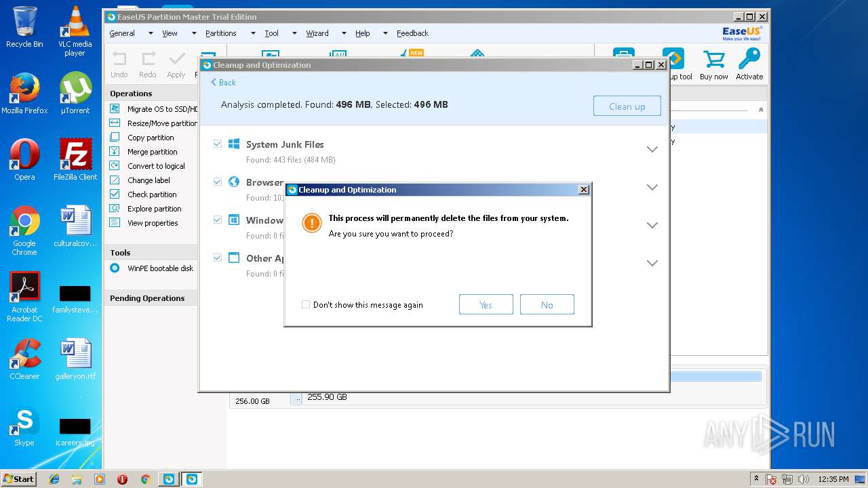Image resolution: width=868 pixels, height=488 pixels.
Task: Close the confirmation dialog with X
Action: (584, 190)
